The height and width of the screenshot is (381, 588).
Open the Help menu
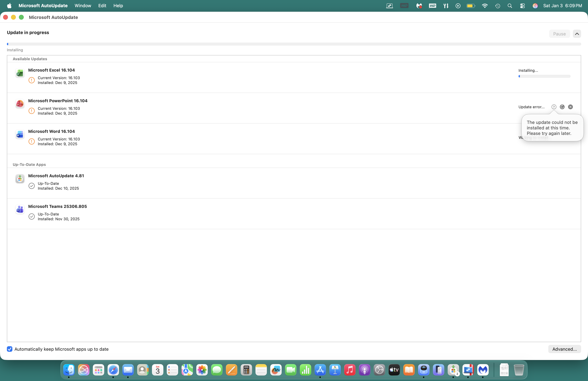118,6
